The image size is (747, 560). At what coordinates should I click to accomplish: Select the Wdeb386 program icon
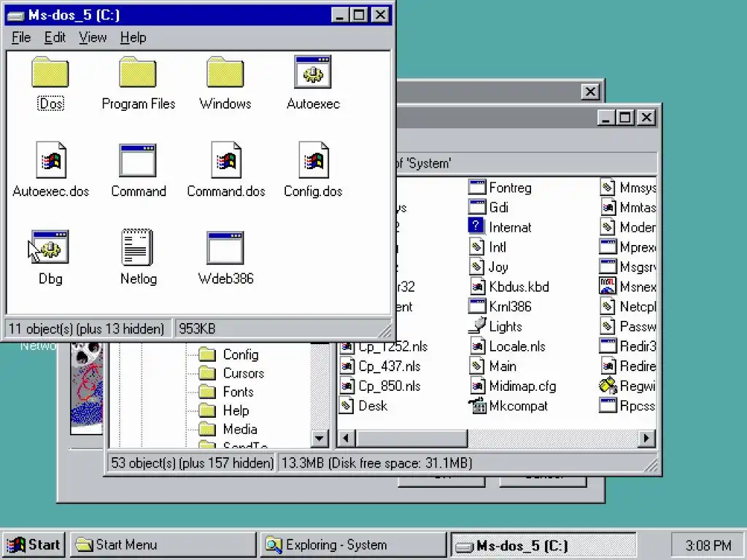pos(225,248)
